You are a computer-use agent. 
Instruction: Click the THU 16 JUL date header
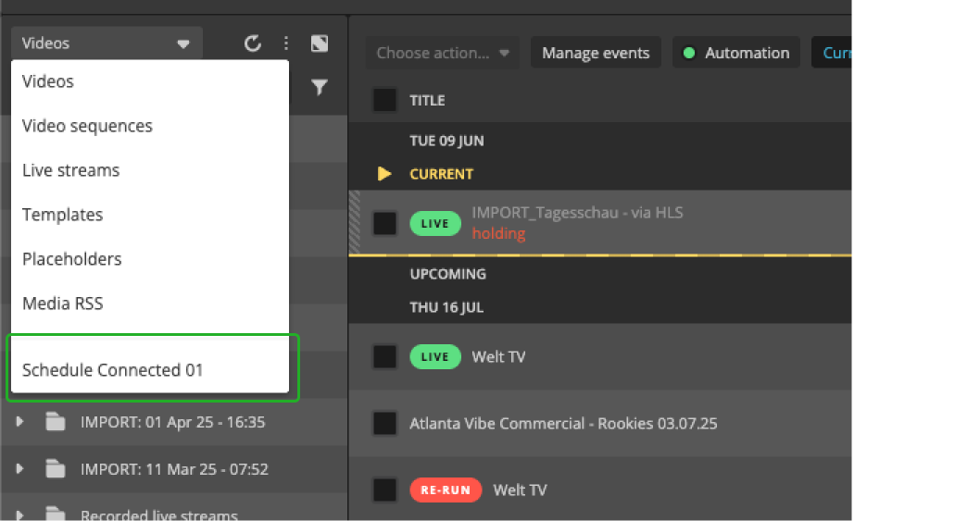[446, 307]
